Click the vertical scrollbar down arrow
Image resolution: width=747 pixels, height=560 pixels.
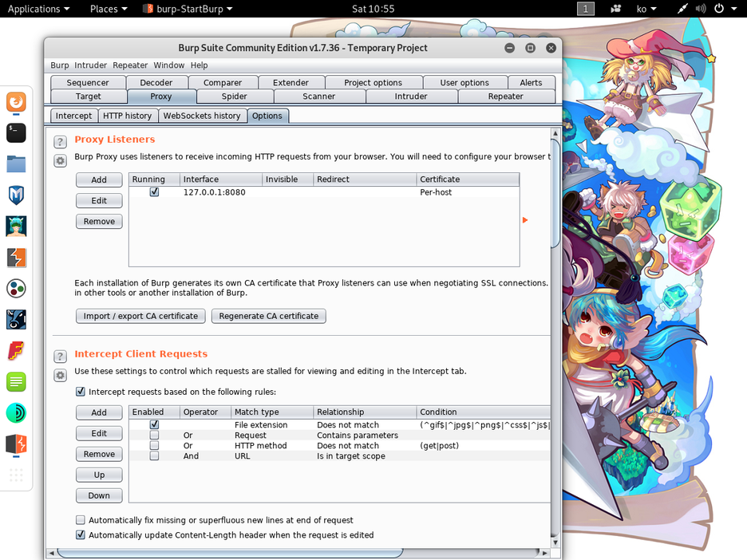coord(555,542)
